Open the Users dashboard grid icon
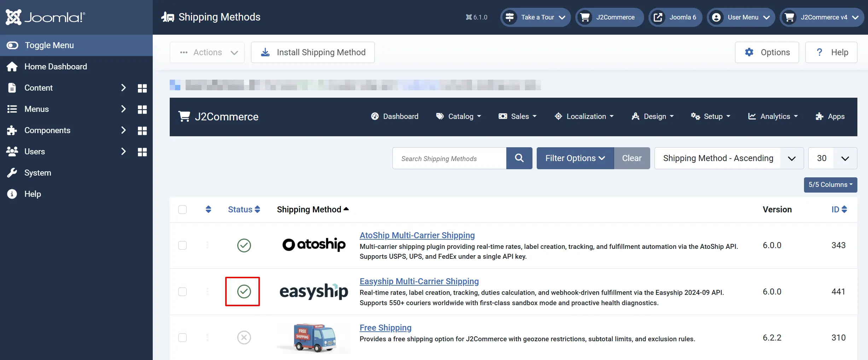The height and width of the screenshot is (360, 868). pyautogui.click(x=142, y=152)
